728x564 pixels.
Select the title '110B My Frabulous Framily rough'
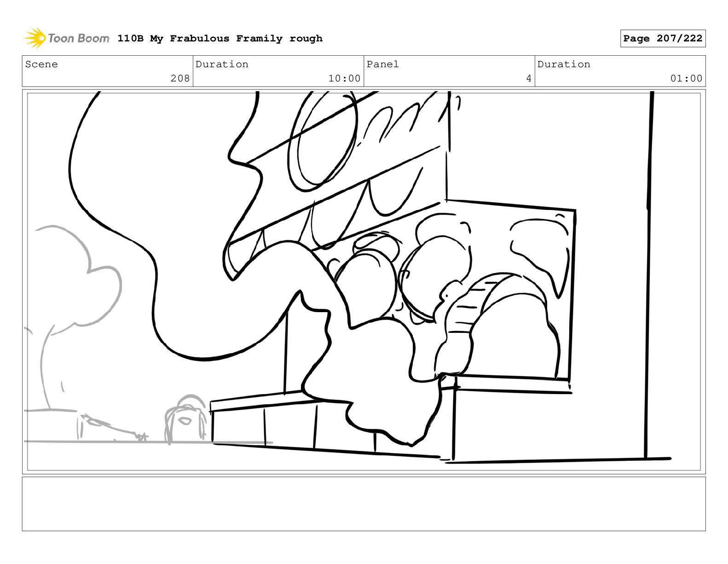(220, 39)
